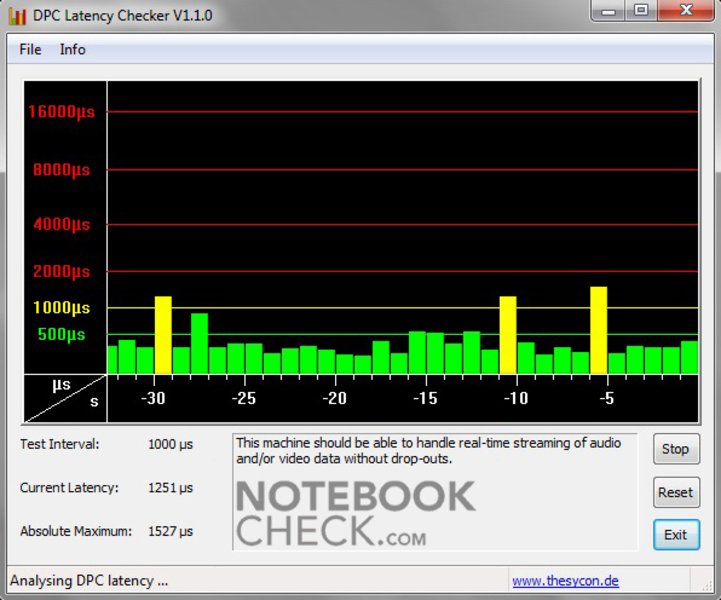Click the Absolute Maximum label
Image resolution: width=721 pixels, height=600 pixels.
76,531
